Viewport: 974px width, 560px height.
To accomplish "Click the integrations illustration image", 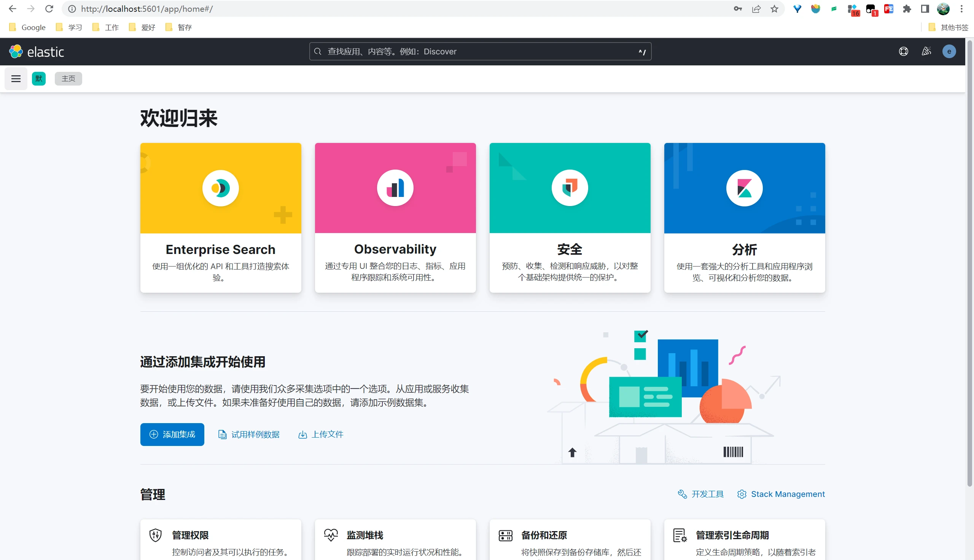I will [x=664, y=396].
